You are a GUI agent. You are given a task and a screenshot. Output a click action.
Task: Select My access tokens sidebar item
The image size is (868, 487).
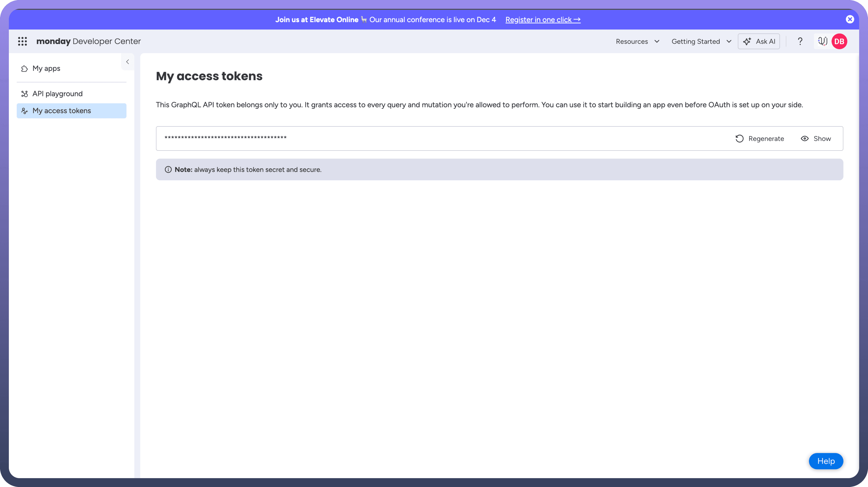(62, 111)
